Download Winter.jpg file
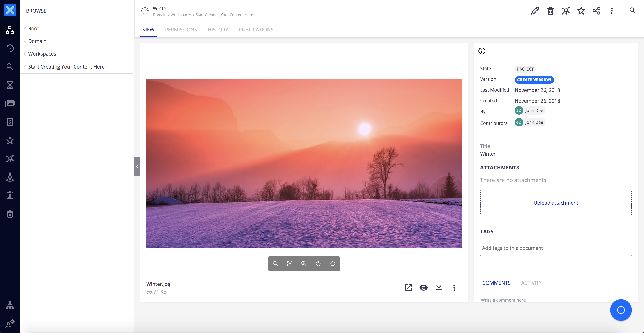Screen dimensions: 644x333 pyautogui.click(x=439, y=288)
